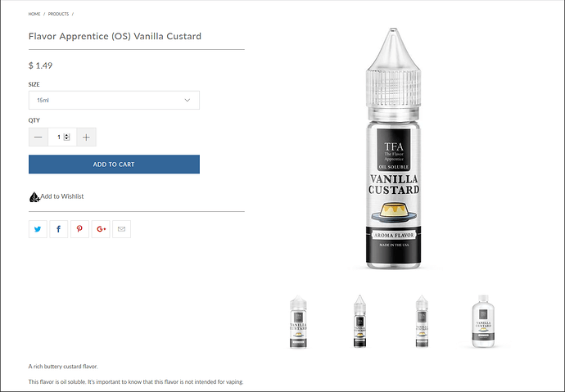Pin product on Pinterest

[x=79, y=229]
